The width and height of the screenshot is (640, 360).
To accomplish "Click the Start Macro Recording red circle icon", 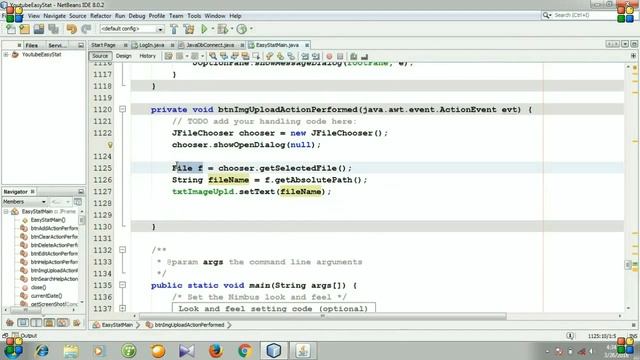I will [329, 56].
